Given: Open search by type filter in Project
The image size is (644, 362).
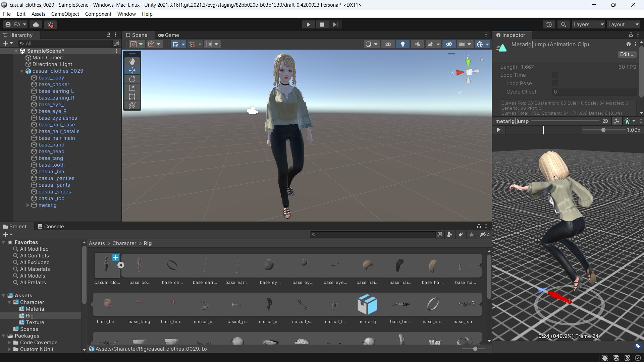Looking at the screenshot, I should point(450,235).
